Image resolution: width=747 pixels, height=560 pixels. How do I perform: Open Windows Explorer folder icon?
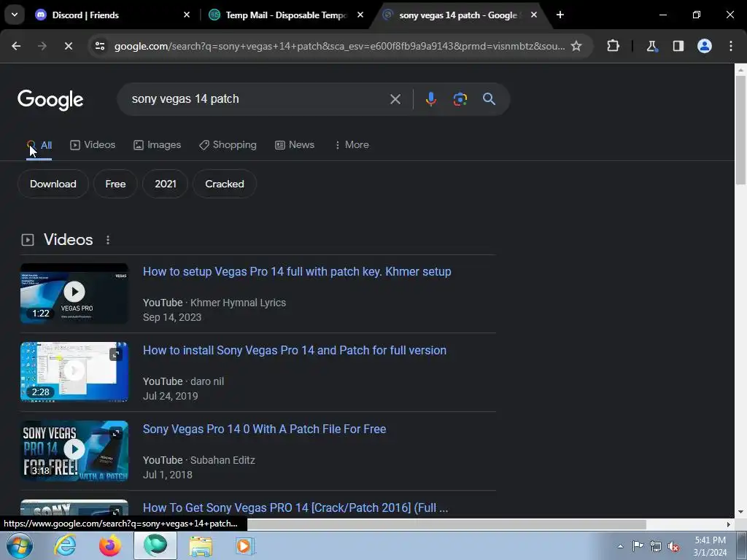tap(201, 545)
